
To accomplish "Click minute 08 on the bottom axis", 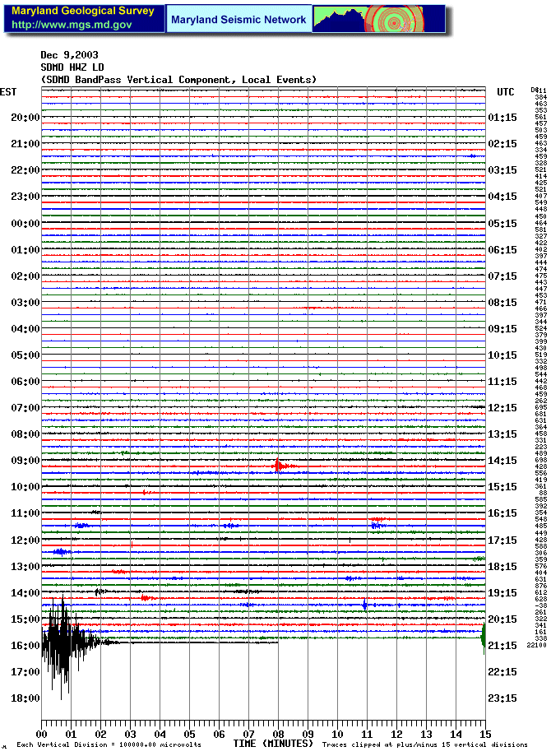I will pyautogui.click(x=277, y=734).
